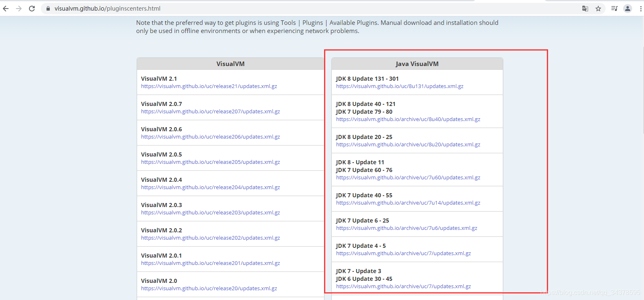This screenshot has width=644, height=300.
Task: View site info via lock icon
Action: [x=48, y=9]
